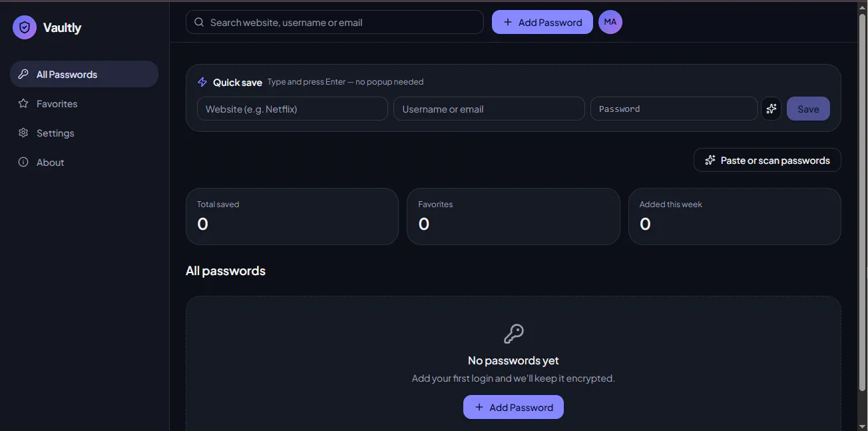Screen dimensions: 868x431
Task: Click the Password quick save field
Action: pos(674,109)
